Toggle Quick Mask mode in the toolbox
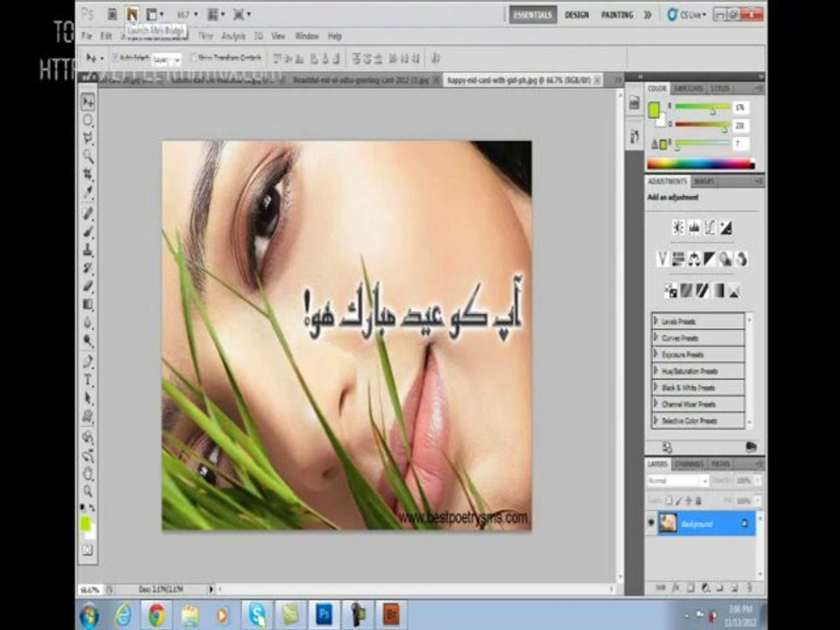This screenshot has height=630, width=840. tap(87, 550)
